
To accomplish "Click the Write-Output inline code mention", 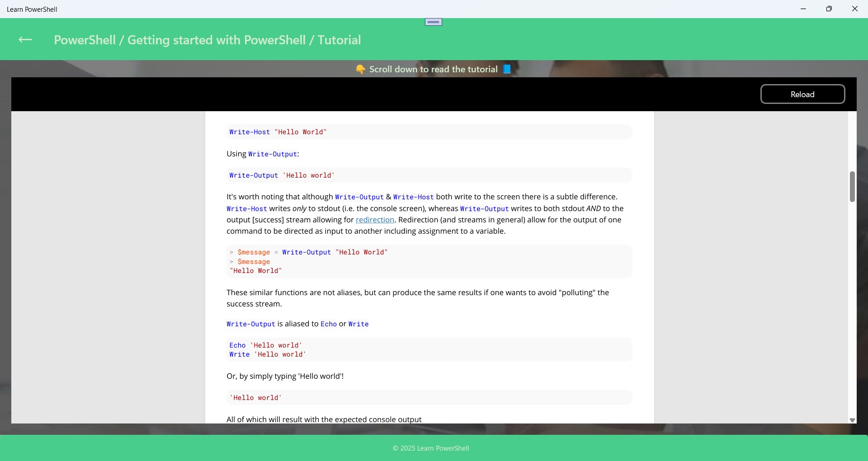I will pos(359,197).
